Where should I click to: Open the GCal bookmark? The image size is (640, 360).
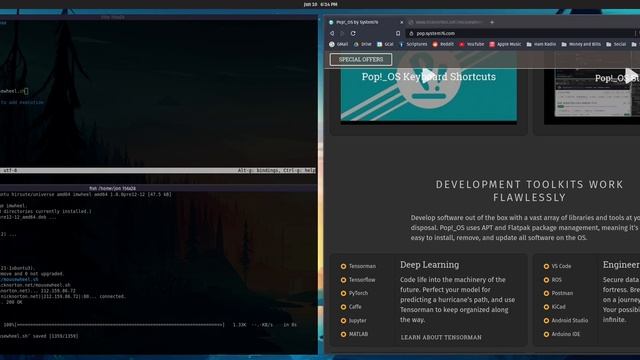tap(385, 44)
